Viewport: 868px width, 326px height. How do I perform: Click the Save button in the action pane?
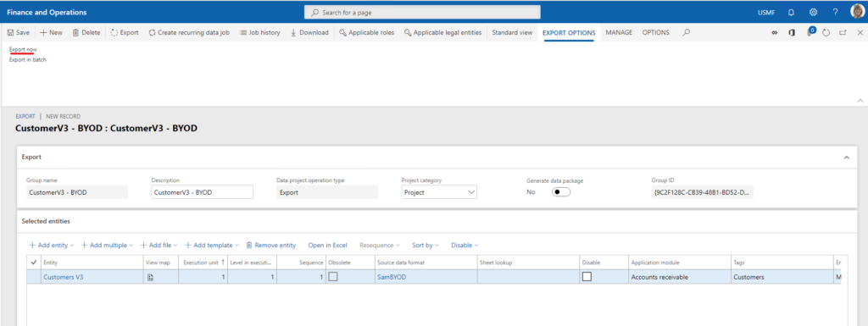19,32
